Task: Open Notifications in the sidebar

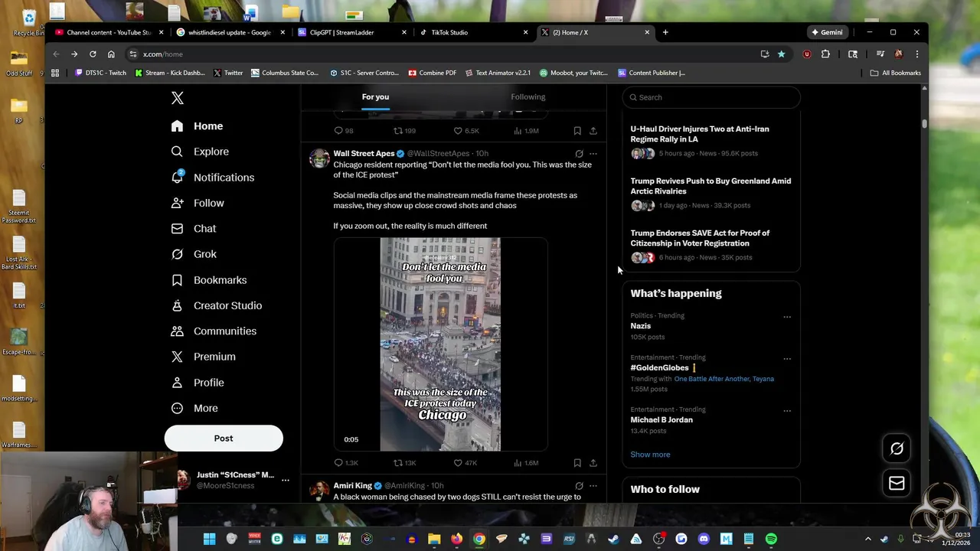Action: (213, 178)
